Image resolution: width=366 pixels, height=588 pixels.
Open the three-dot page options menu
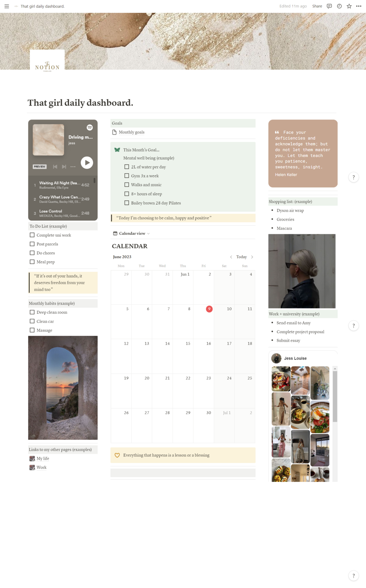(x=359, y=6)
